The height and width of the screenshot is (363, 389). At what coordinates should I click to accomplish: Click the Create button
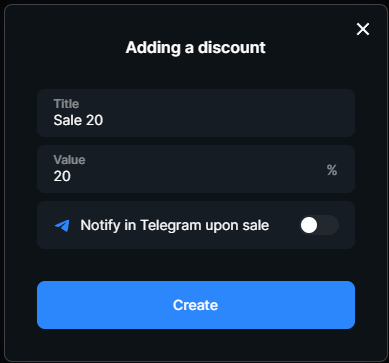point(196,305)
